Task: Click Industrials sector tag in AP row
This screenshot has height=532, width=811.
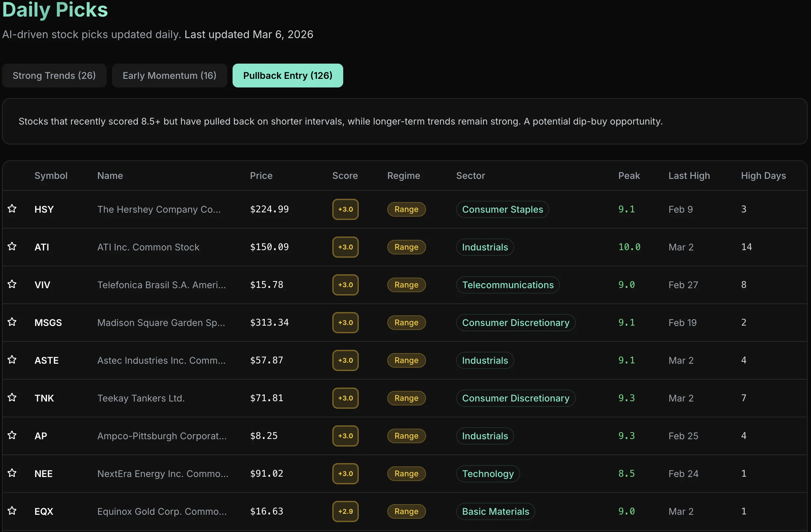Action: click(485, 436)
